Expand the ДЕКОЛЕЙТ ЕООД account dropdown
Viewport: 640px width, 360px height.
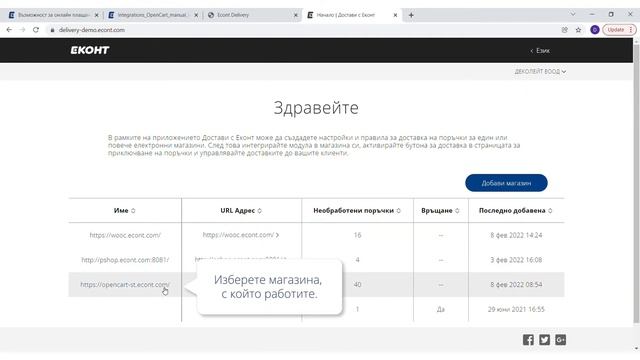[x=540, y=71]
